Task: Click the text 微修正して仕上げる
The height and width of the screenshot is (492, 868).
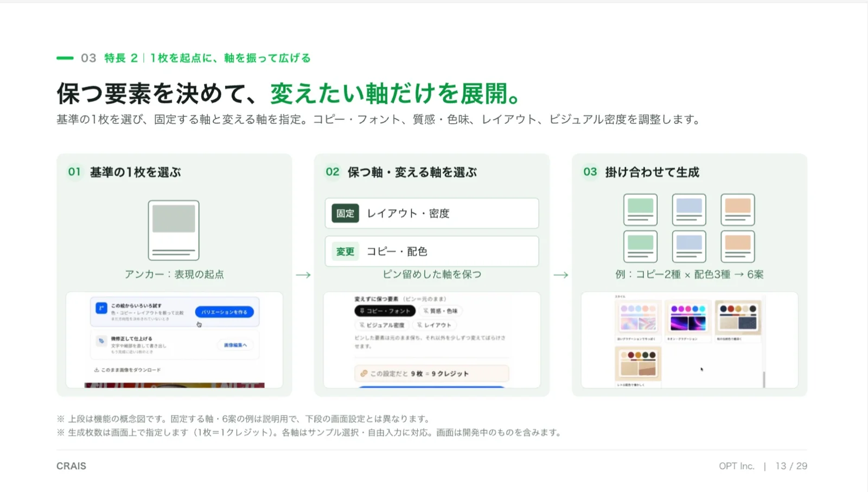Action: pyautogui.click(x=132, y=338)
